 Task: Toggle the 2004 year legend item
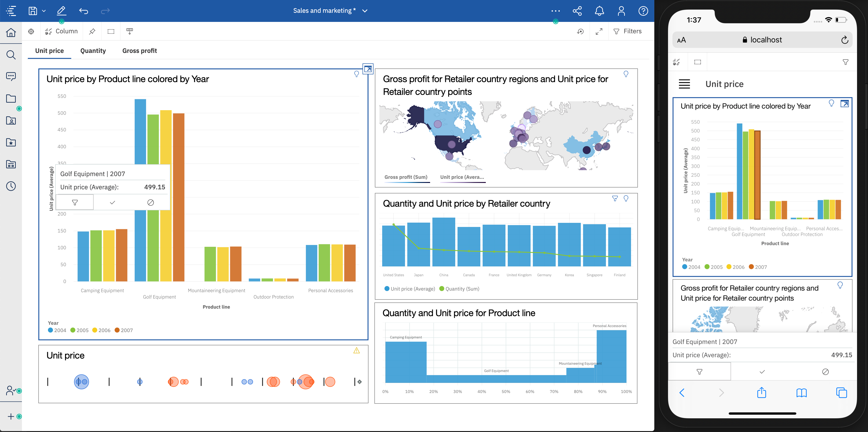[57, 330]
